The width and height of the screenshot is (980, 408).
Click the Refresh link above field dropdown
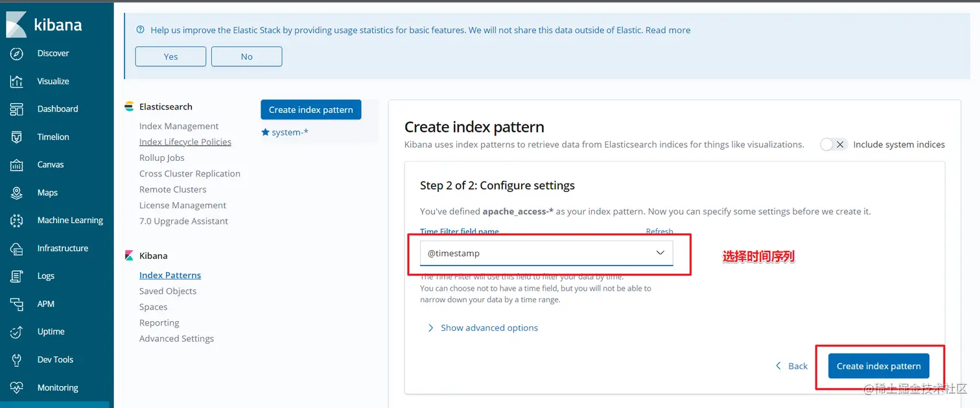click(659, 232)
